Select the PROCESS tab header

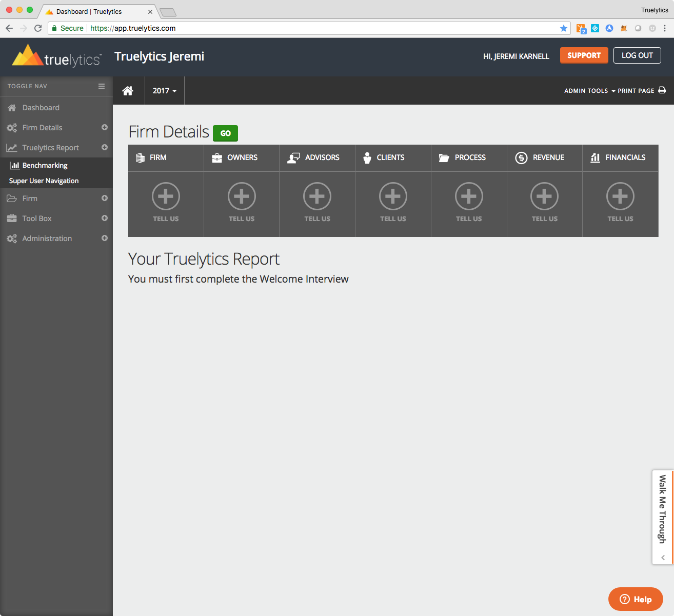pos(469,158)
